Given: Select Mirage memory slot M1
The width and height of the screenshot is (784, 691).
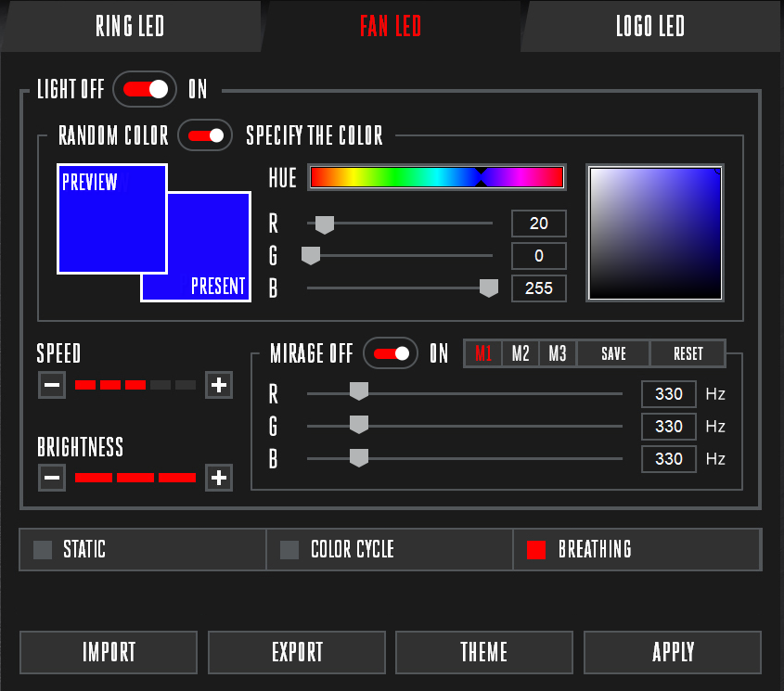Looking at the screenshot, I should coord(482,353).
